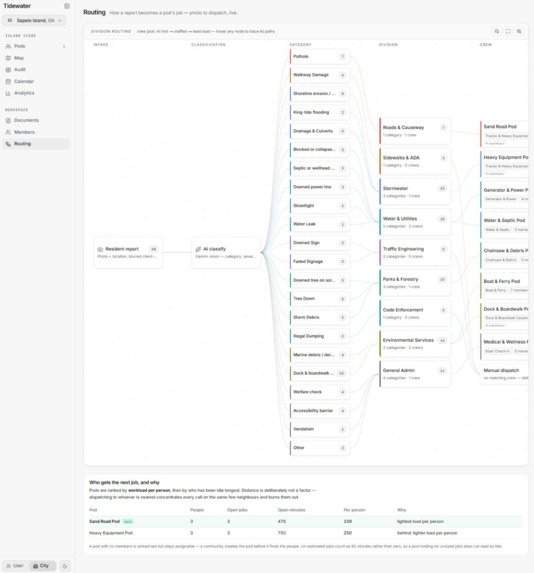
Task: Click the Division Routing pill label
Action: click(111, 31)
